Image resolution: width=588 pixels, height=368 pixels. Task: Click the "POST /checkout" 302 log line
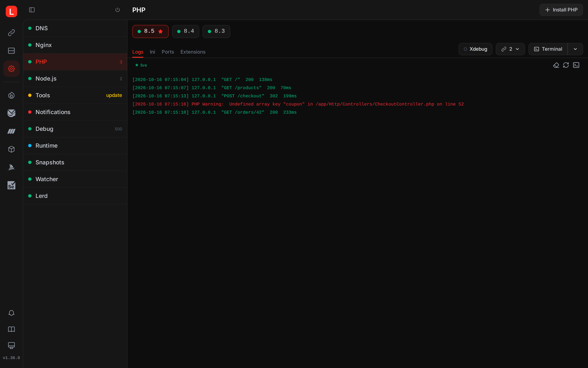pos(214,96)
